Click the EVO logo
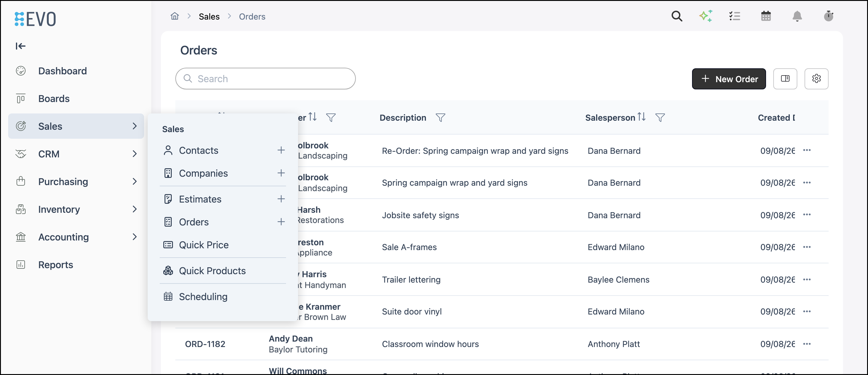Viewport: 868px width, 375px height. [35, 19]
